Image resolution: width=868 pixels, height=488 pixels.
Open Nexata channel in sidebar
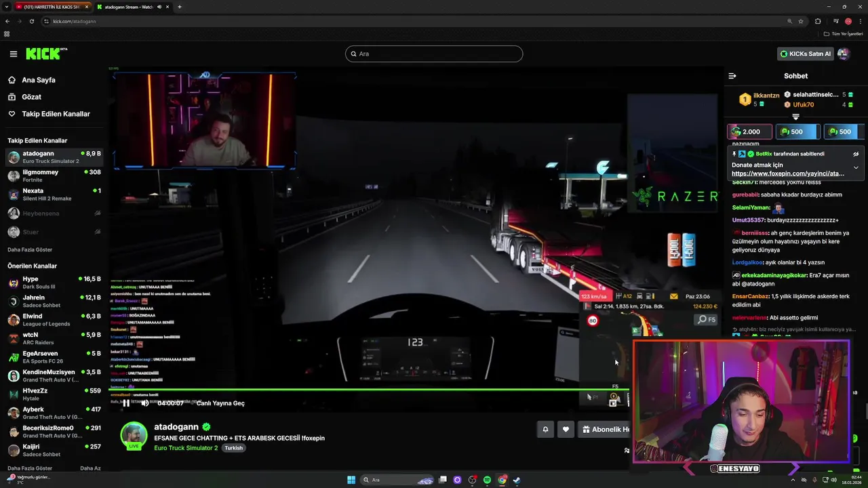coord(54,195)
